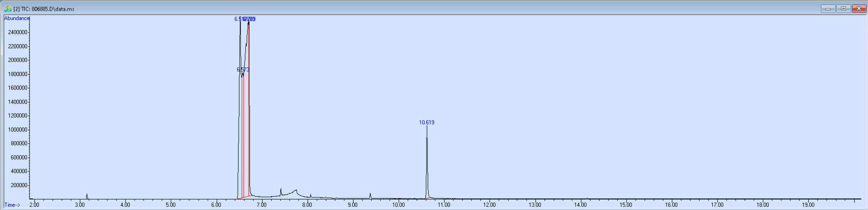The width and height of the screenshot is (868, 210).
Task: Click the 13.00 time axis label
Action: [x=535, y=205]
